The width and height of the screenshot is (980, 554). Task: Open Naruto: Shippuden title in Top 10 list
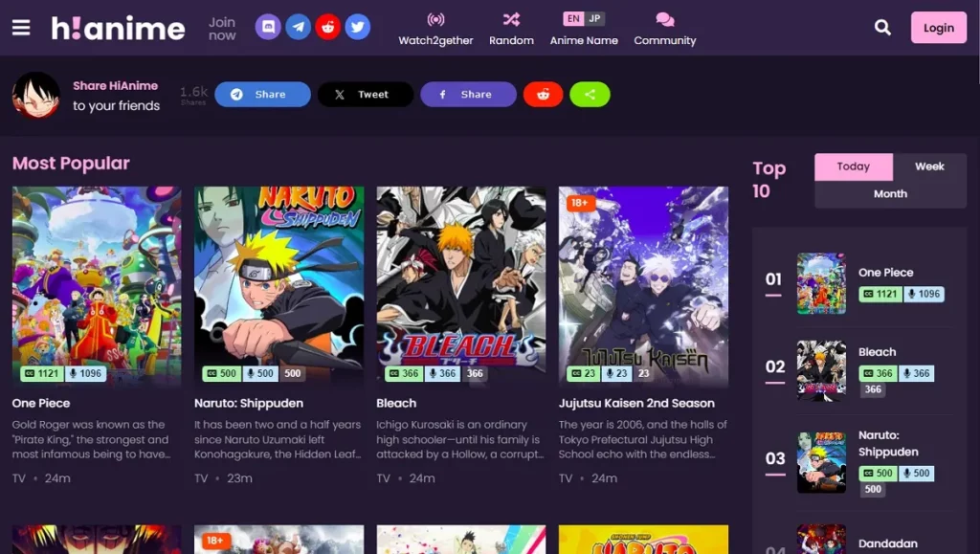click(888, 443)
